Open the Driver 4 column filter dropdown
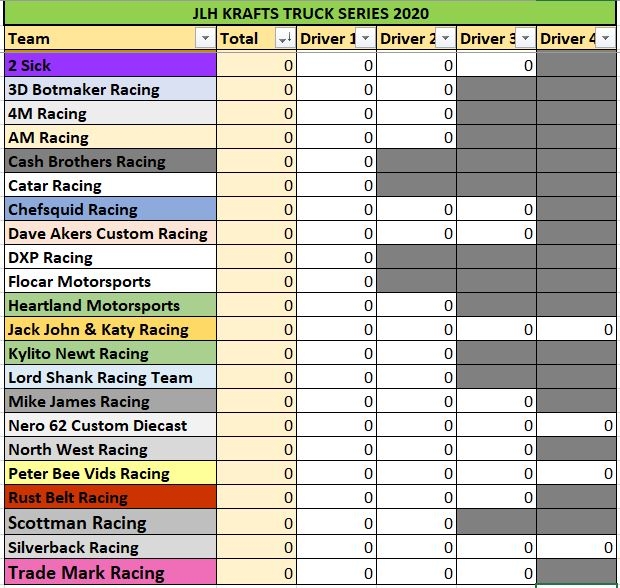Image resolution: width=620 pixels, height=588 pixels. [605, 38]
